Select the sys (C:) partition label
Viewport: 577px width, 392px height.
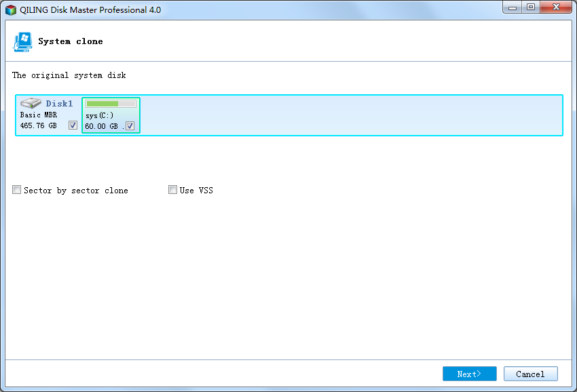pos(99,115)
